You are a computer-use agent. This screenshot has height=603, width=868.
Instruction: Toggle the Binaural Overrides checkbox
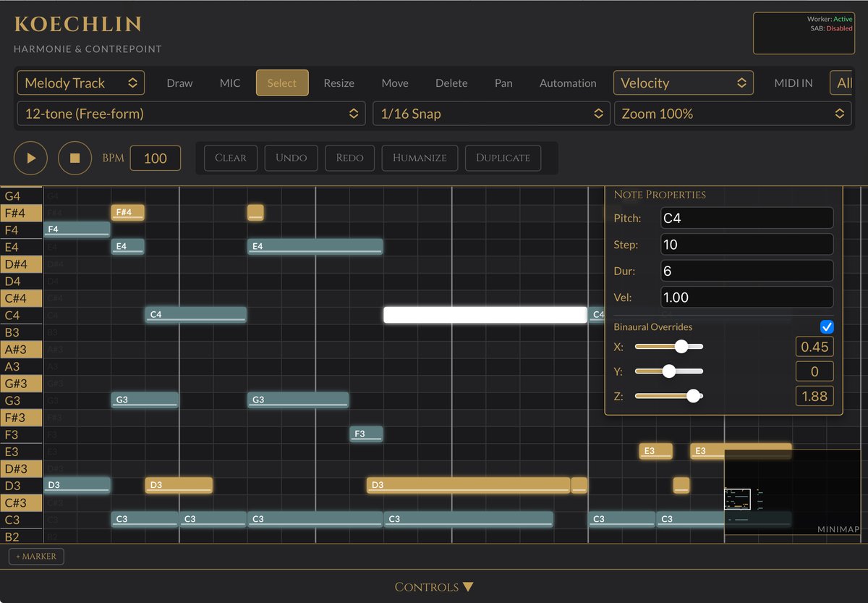[x=827, y=326]
